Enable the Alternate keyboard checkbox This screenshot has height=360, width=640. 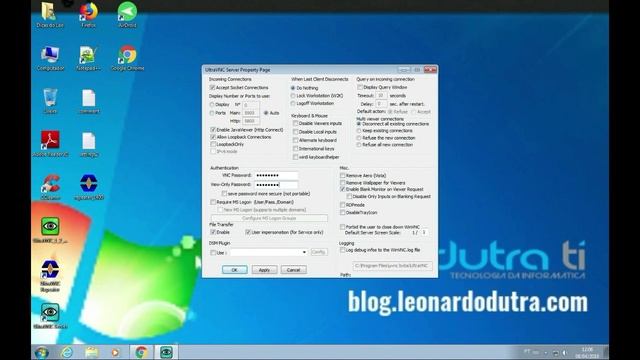tap(296, 140)
